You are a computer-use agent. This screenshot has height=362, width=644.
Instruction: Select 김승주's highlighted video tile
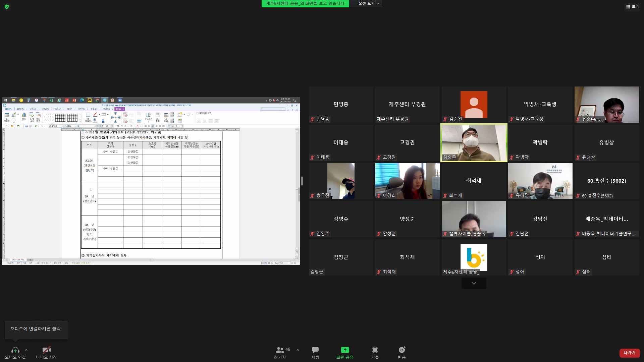[474, 143]
